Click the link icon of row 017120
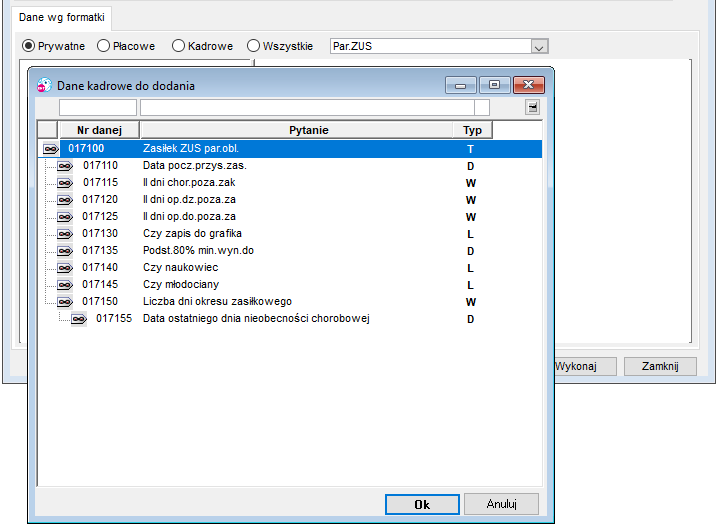This screenshot has height=526, width=719. [x=65, y=200]
